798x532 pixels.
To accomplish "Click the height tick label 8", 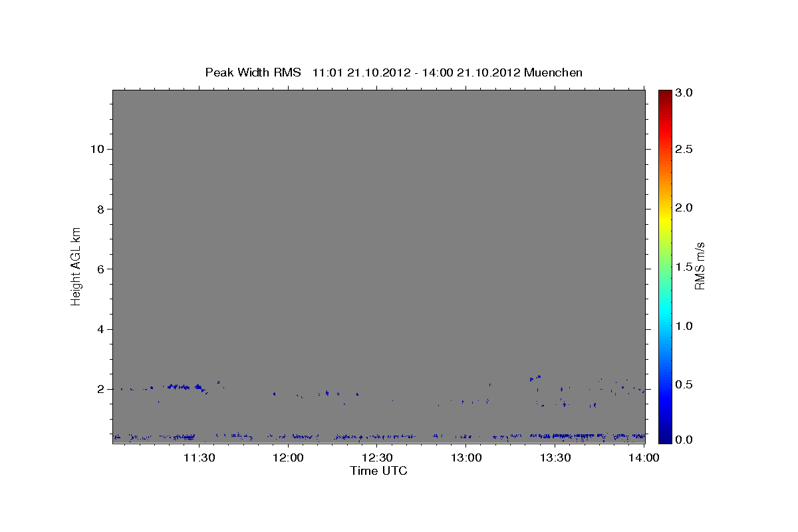I will click(x=100, y=209).
